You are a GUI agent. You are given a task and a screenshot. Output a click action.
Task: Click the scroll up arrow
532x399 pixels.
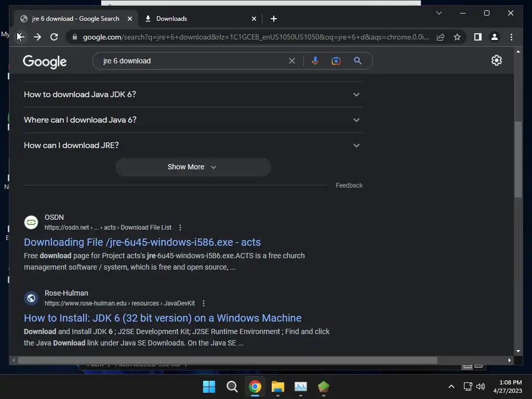click(x=518, y=51)
